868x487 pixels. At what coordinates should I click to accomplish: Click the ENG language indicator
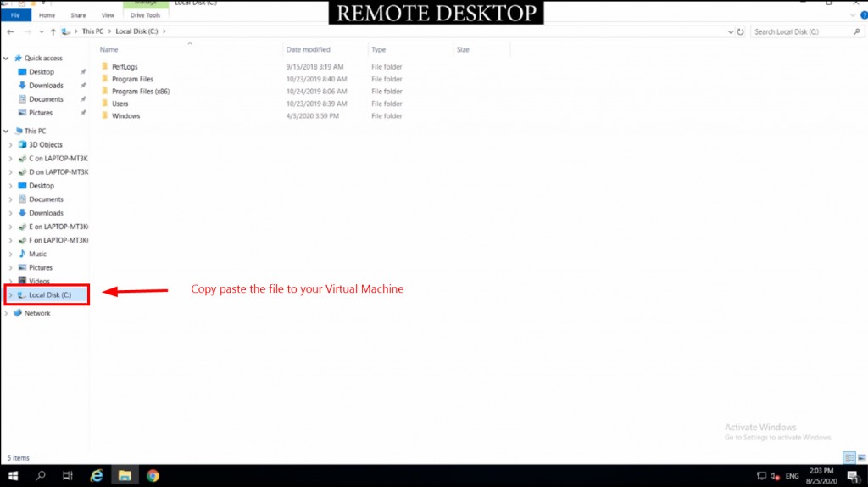pos(793,476)
